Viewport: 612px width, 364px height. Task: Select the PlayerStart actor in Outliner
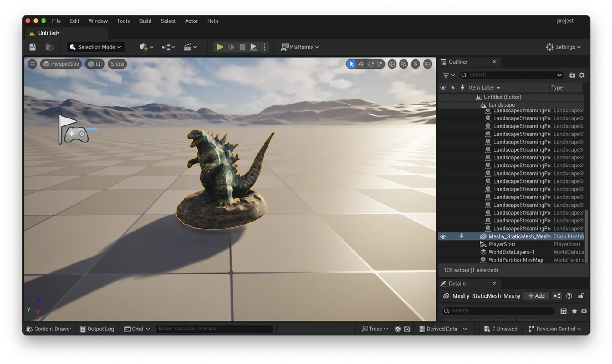(x=511, y=244)
